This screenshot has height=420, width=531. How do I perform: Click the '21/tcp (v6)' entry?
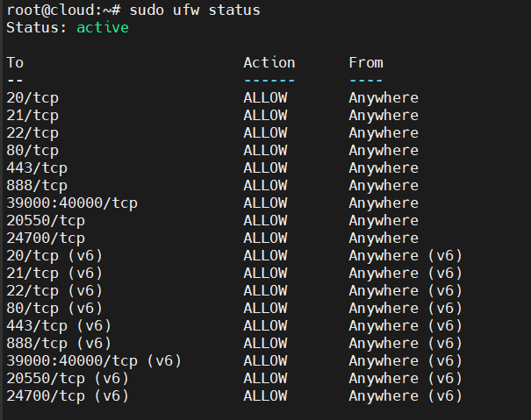click(x=54, y=274)
